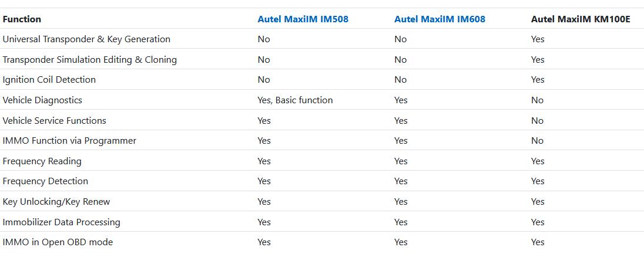Click KM100E 'No' in Vehicle Diagnostics row
644x254 pixels.
click(x=537, y=100)
